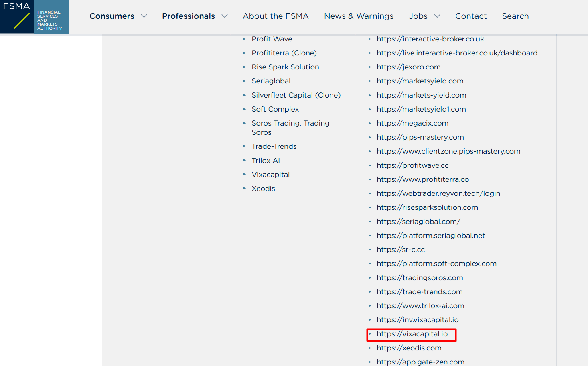
Task: Click https://app.gate-zen.com URL
Action: click(x=420, y=362)
